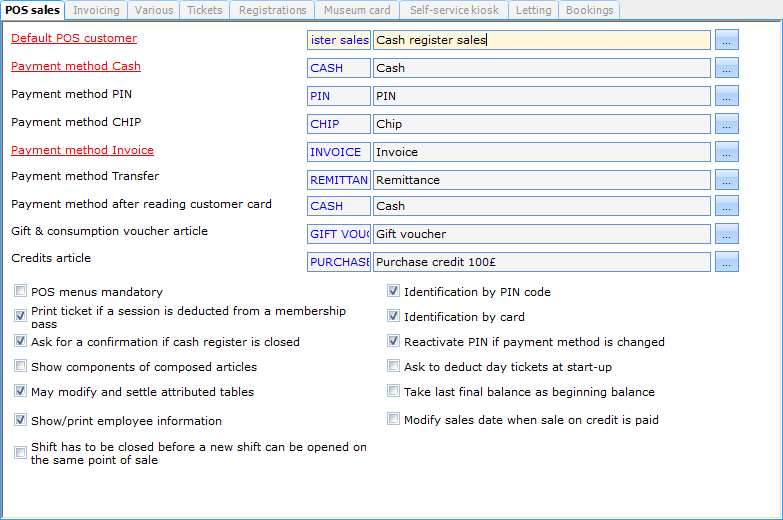Screen dimensions: 783x520
Task: Toggle Show components of composed articles
Action: coord(21,367)
